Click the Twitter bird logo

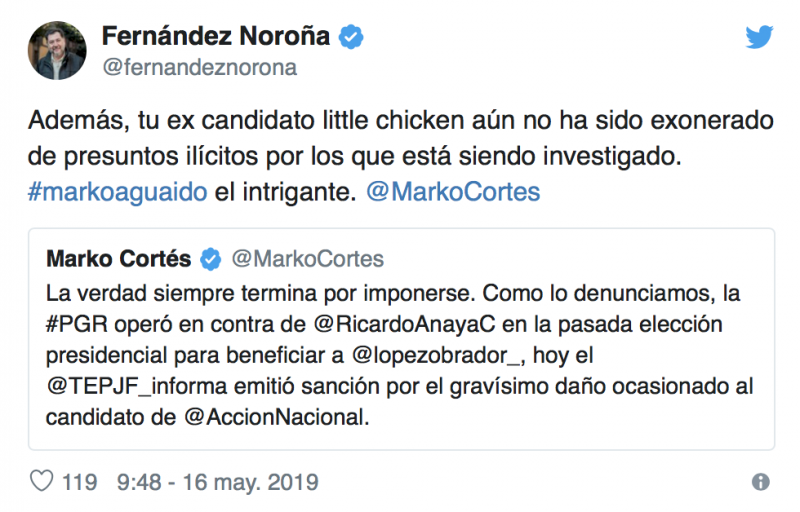click(x=759, y=37)
